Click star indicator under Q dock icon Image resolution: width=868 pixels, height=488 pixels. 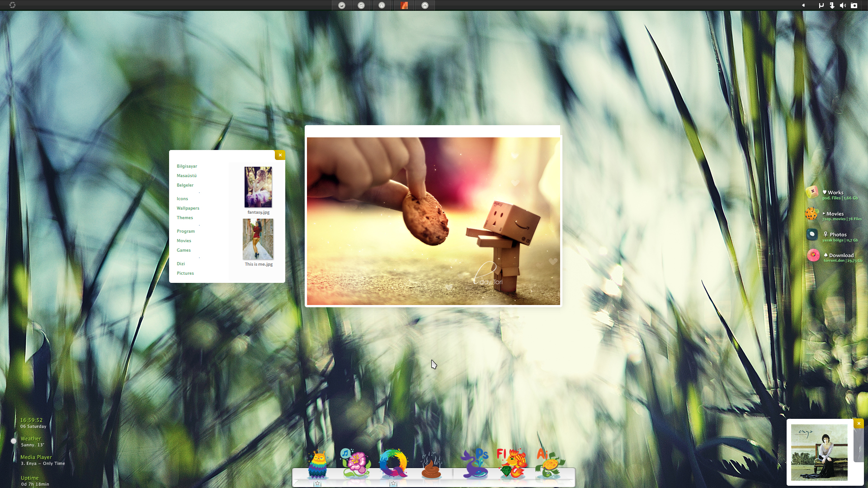click(393, 483)
